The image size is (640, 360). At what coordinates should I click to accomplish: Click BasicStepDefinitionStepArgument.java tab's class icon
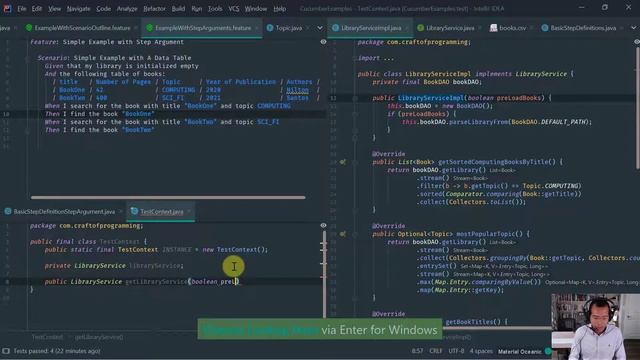[x=8, y=211]
